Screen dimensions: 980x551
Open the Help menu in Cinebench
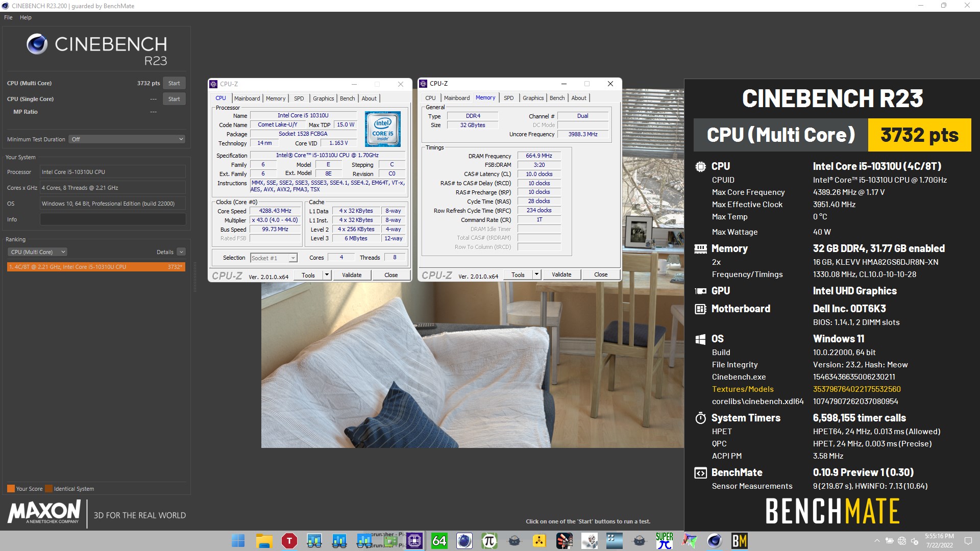26,17
